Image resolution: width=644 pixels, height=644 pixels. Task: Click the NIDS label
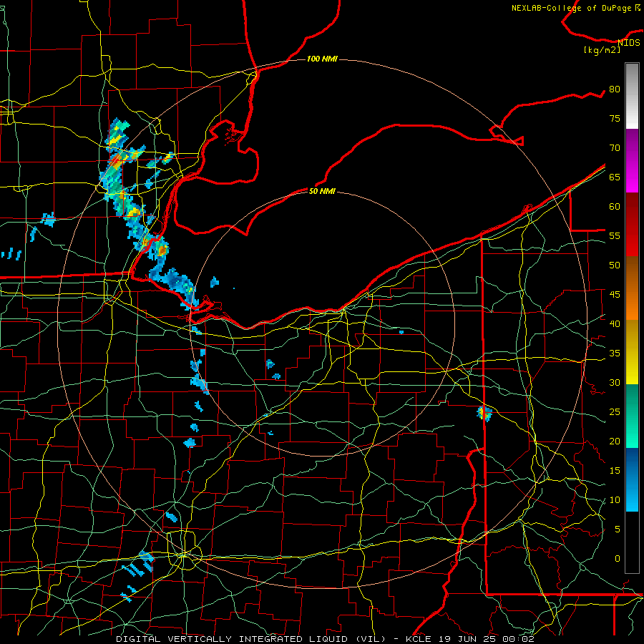(628, 42)
